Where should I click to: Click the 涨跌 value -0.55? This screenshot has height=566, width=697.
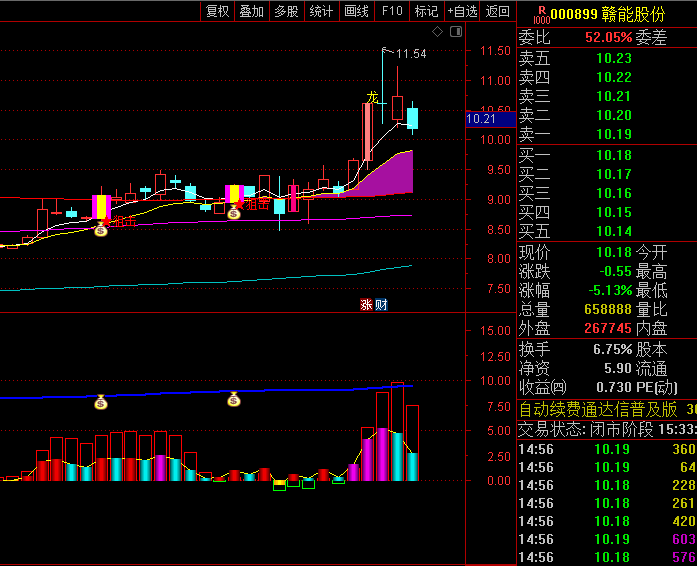(x=615, y=271)
